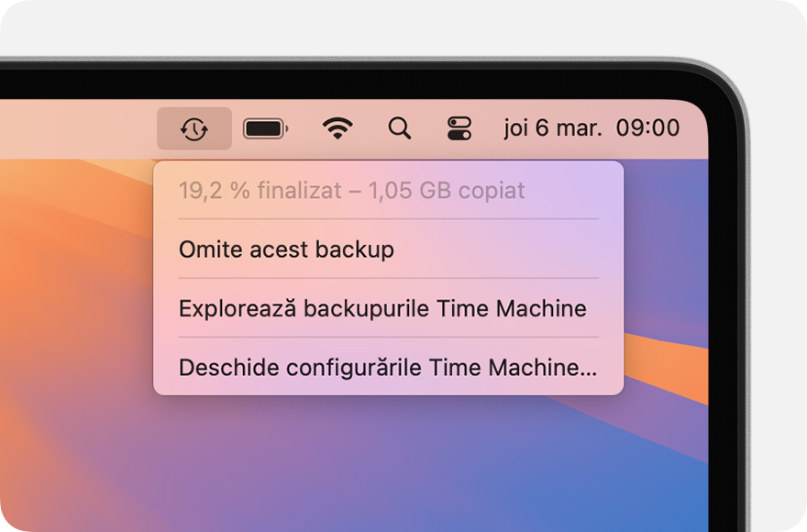
Task: Click the 19,2 % finalizat progress status
Action: click(x=353, y=190)
